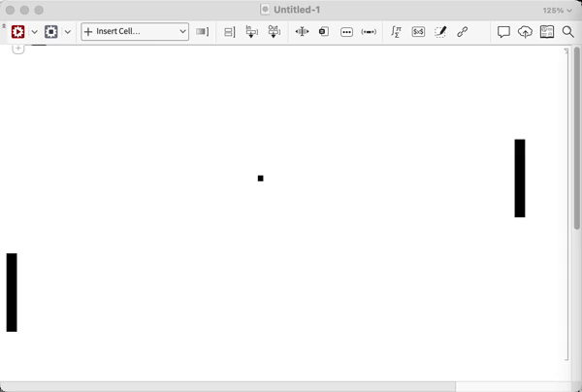582x392 pixels.
Task: Click the Abort evaluation gear icon
Action: [50, 32]
